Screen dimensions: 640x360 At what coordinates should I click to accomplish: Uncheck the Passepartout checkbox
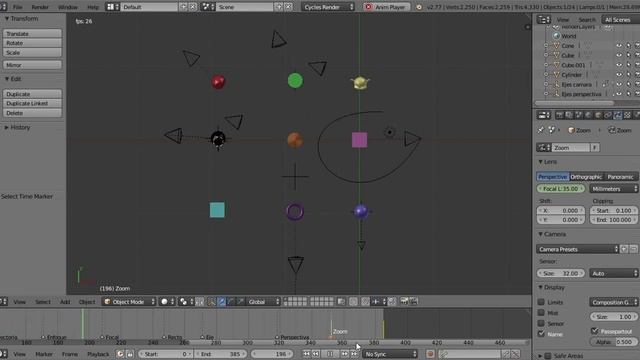tap(594, 331)
